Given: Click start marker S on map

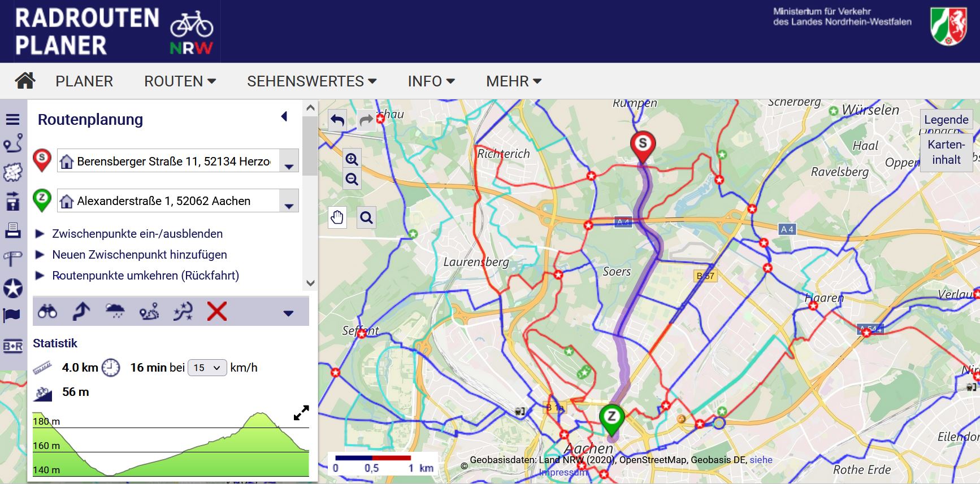Looking at the screenshot, I should (x=643, y=146).
